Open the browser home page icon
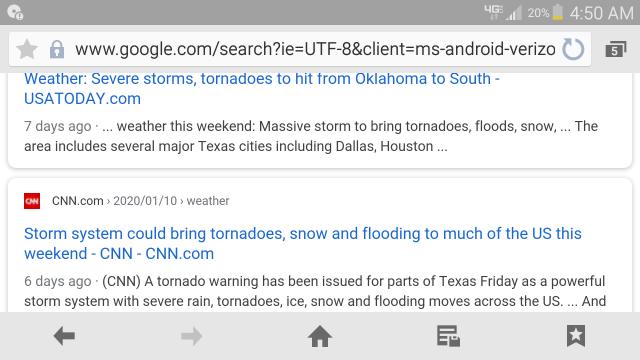640x360 pixels. 320,336
